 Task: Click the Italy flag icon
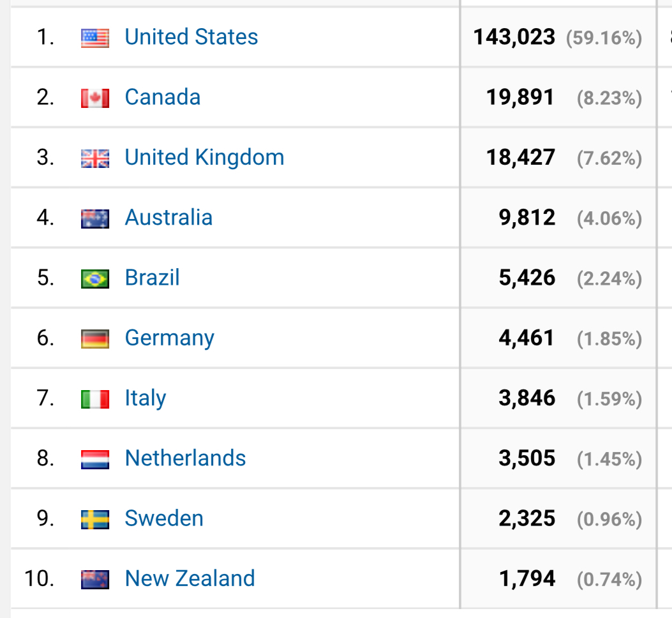[95, 399]
